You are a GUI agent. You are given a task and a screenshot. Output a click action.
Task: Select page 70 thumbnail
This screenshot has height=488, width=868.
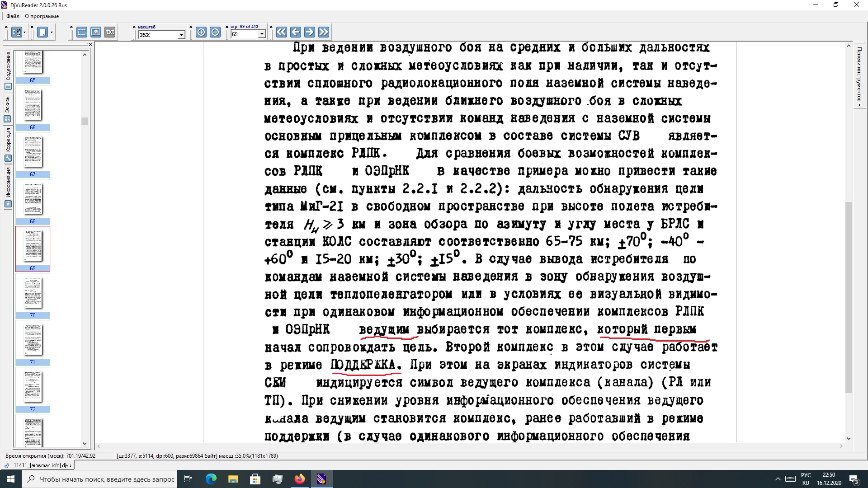(33, 296)
